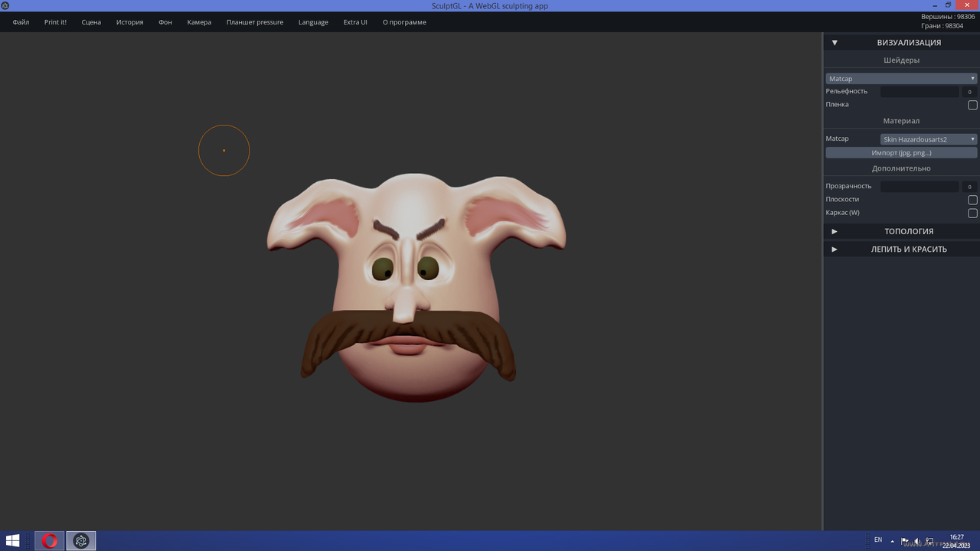Open the volume speaker tray icon
The width and height of the screenshot is (980, 551).
(x=917, y=541)
